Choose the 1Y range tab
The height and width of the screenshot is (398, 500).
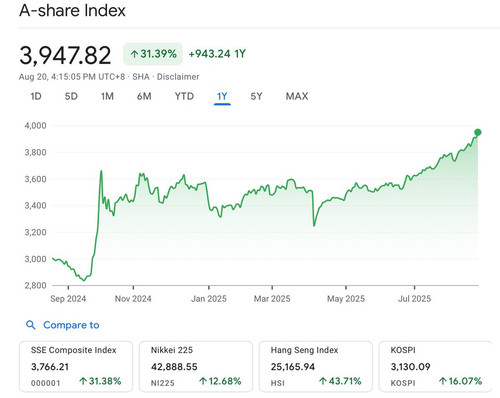pos(222,97)
